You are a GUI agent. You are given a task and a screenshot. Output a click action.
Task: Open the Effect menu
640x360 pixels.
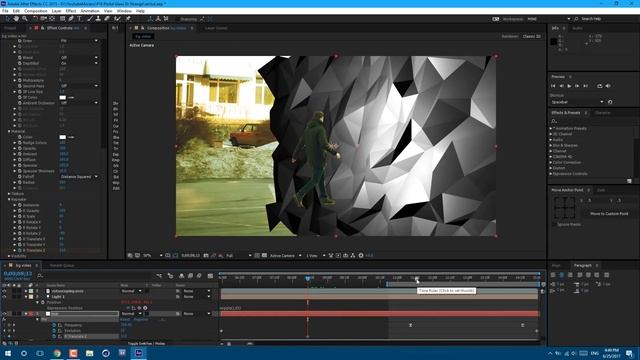[71, 11]
